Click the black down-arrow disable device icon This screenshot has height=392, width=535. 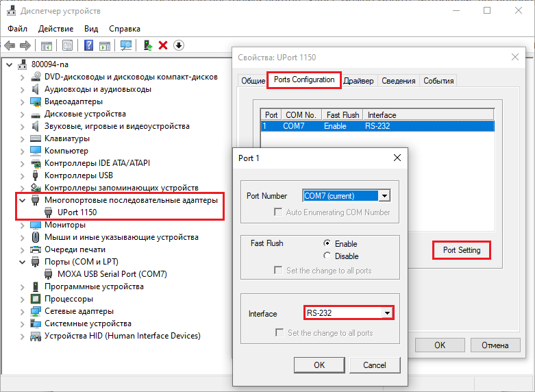pyautogui.click(x=179, y=45)
